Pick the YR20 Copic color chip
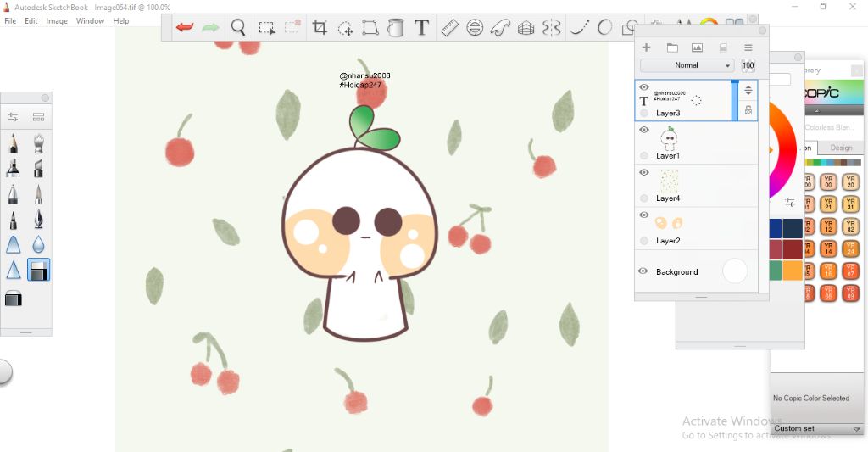This screenshot has height=452, width=868. (850, 181)
